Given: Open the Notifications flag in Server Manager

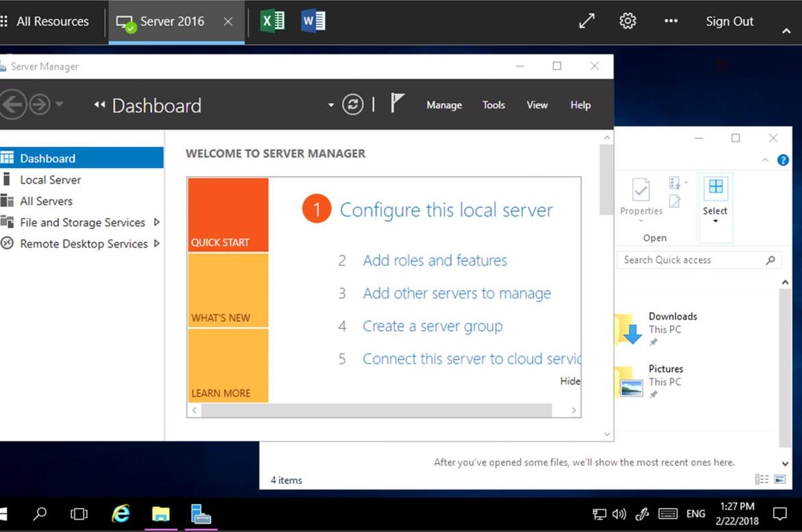Looking at the screenshot, I should pyautogui.click(x=397, y=103).
